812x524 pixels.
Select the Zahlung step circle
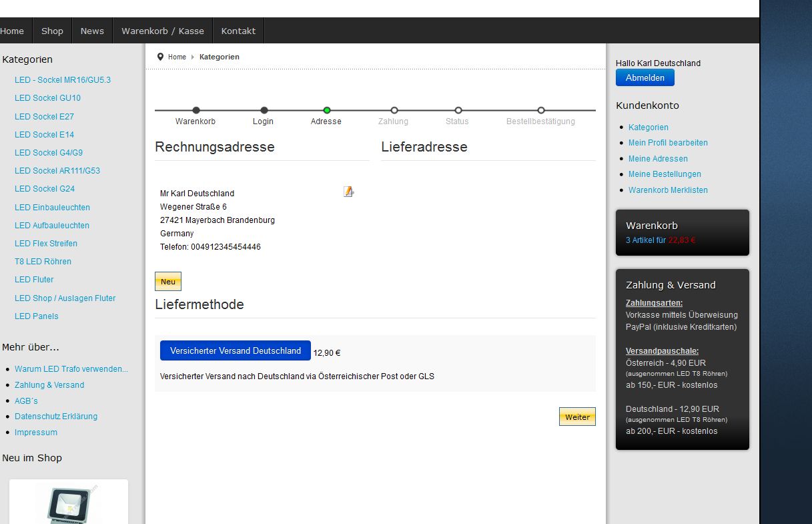pos(394,110)
